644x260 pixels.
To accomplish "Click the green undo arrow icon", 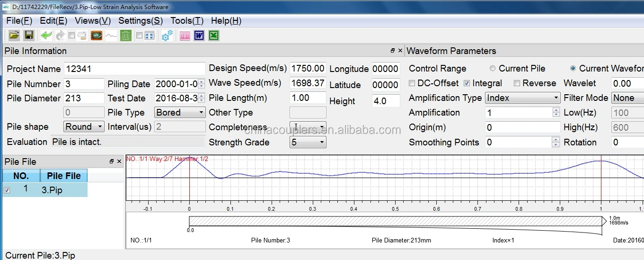I will tap(46, 36).
